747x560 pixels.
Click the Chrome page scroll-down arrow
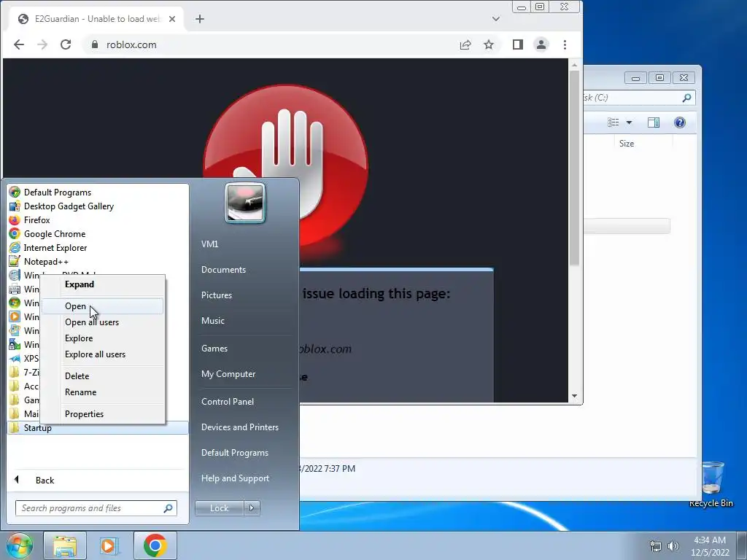pos(575,396)
